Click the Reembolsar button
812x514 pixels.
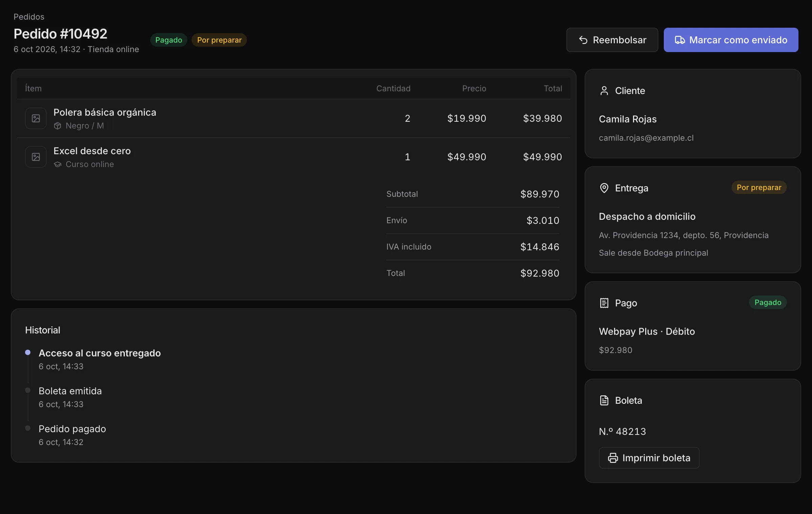click(612, 40)
